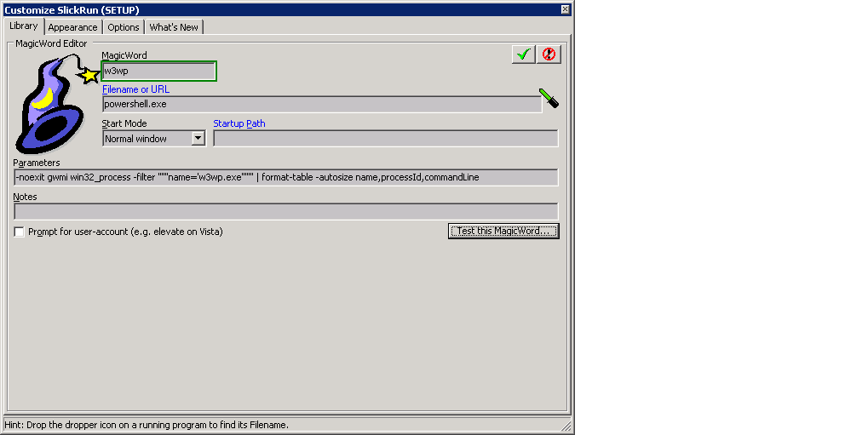868x435 pixels.
Task: Focus the MagicWord field containing w3wp
Action: click(x=159, y=72)
